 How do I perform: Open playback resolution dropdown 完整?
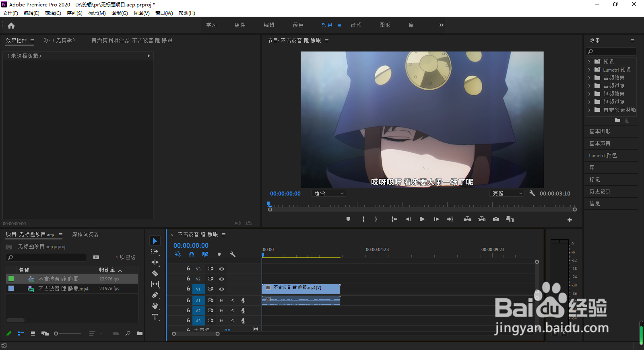[x=507, y=194]
